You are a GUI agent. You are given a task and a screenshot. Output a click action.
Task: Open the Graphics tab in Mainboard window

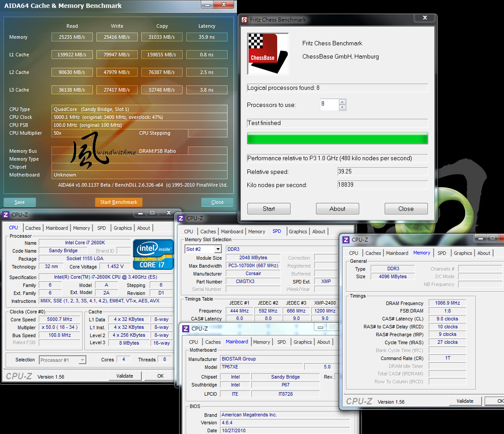pos(302,342)
